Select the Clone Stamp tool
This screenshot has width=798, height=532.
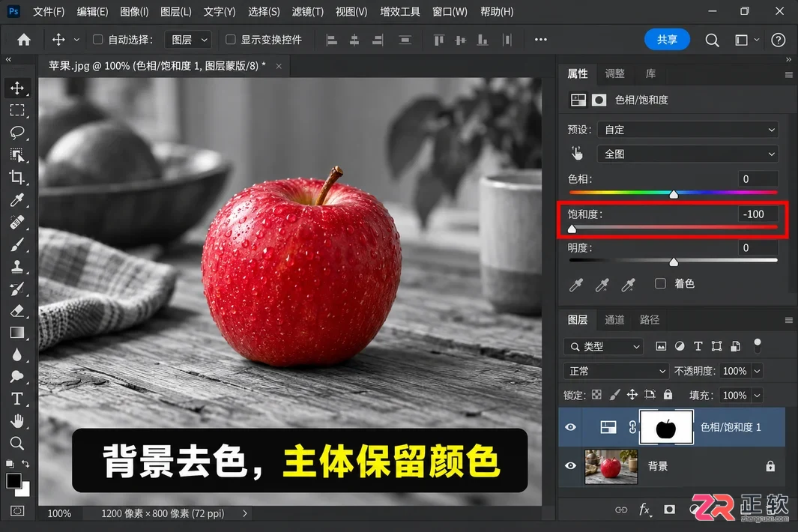pos(17,266)
